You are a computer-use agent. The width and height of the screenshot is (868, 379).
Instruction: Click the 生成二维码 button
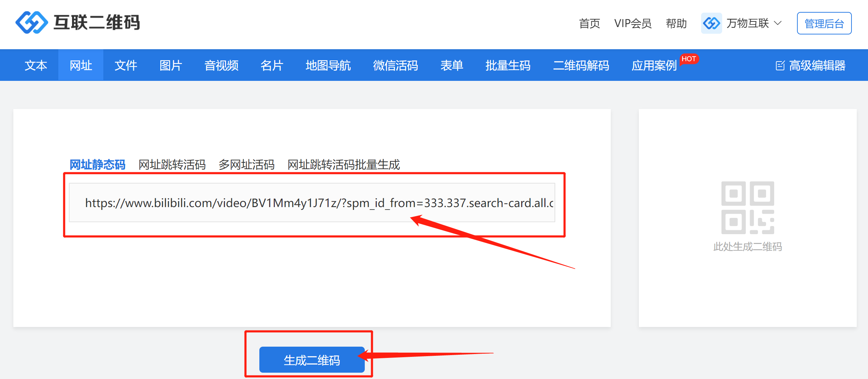[x=312, y=360]
